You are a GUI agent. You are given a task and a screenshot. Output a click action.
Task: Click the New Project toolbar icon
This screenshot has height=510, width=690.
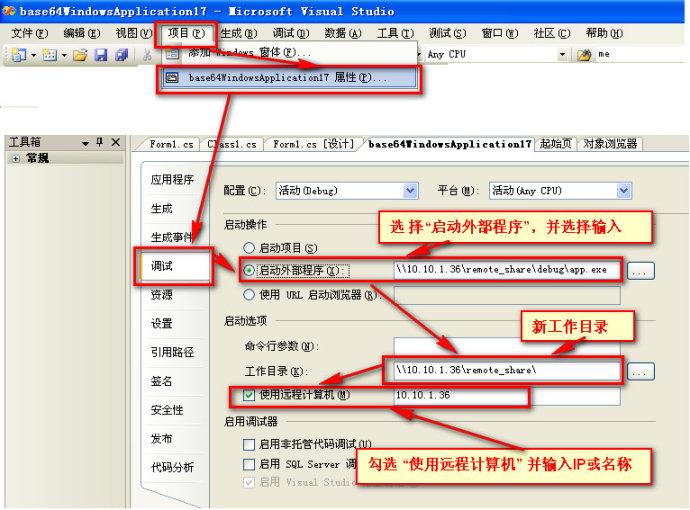coord(18,55)
